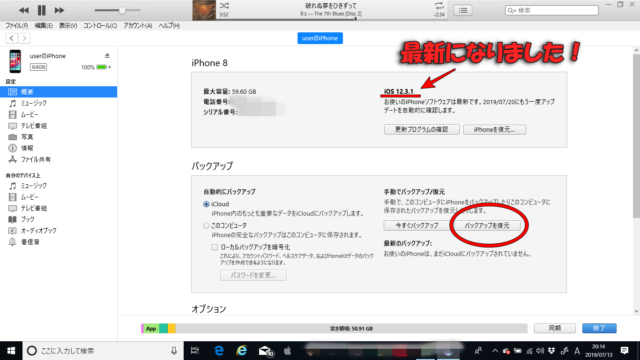Click the now-playing album artwork thumbnail
Image resolution: width=640 pixels, height=360 pixels.
(204, 10)
